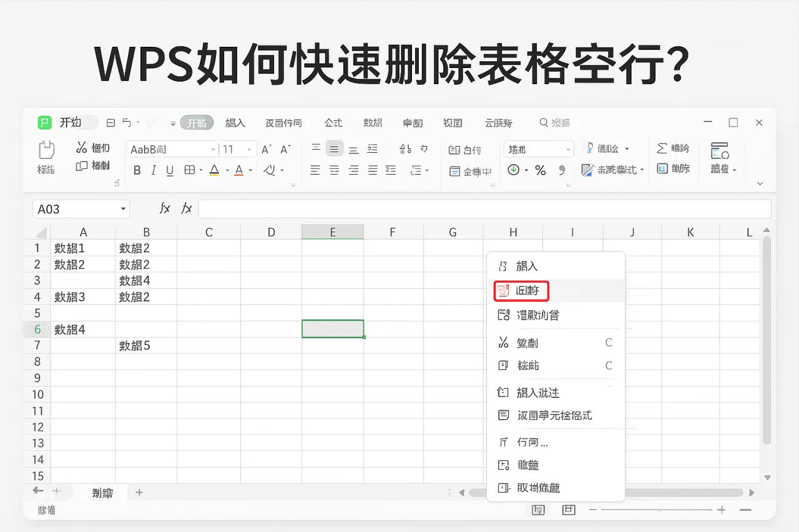Click the + button to add a new sheet

tap(138, 493)
